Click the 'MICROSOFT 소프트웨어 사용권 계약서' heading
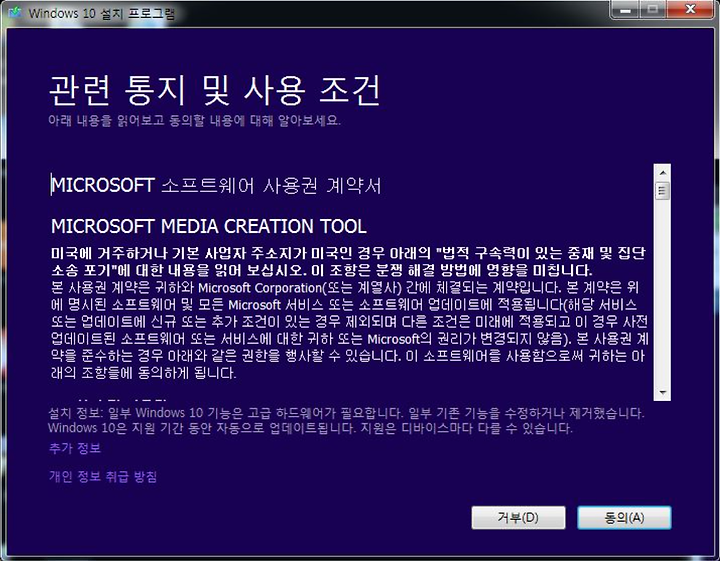Screen dimensions: 720x561 [216, 185]
